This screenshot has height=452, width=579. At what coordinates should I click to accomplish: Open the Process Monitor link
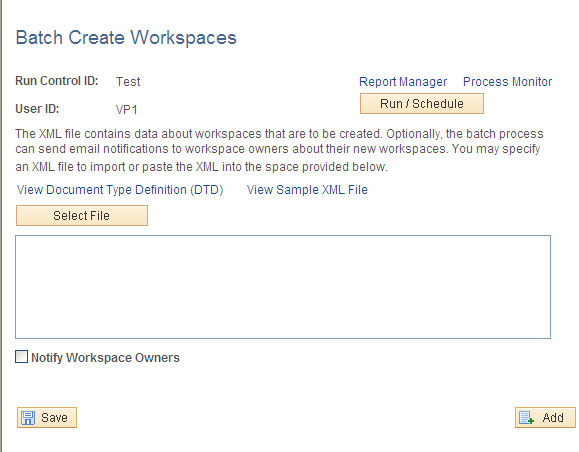point(507,82)
